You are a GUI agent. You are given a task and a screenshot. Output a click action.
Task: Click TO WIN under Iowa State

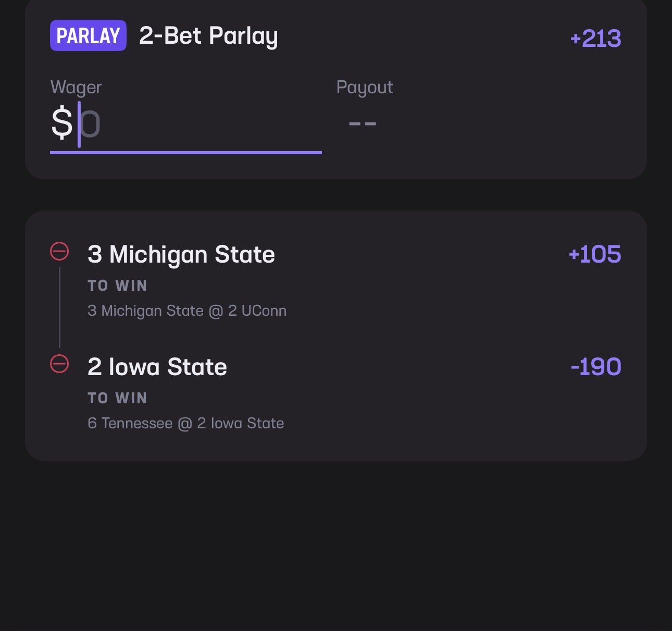point(117,398)
